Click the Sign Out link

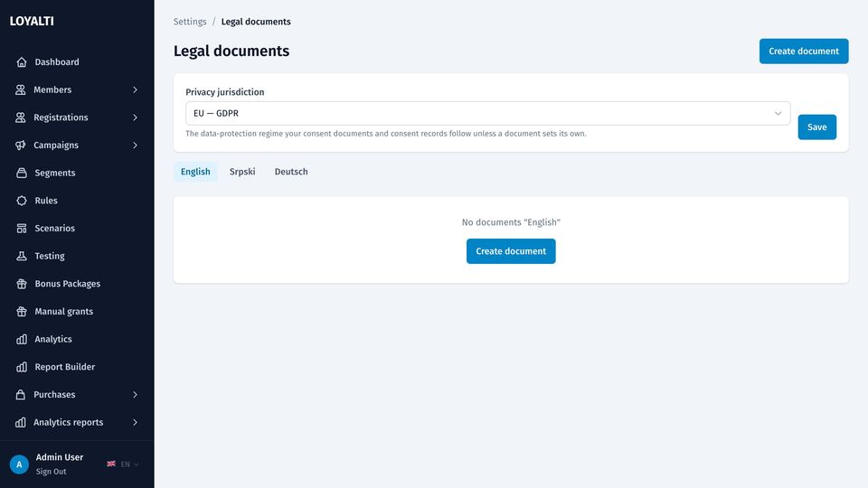[x=51, y=472]
